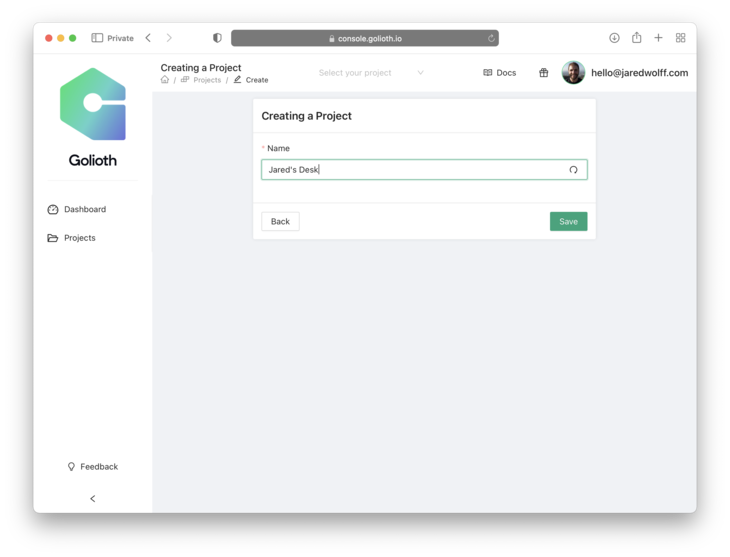
Task: Open the Feedback link
Action: coord(93,467)
